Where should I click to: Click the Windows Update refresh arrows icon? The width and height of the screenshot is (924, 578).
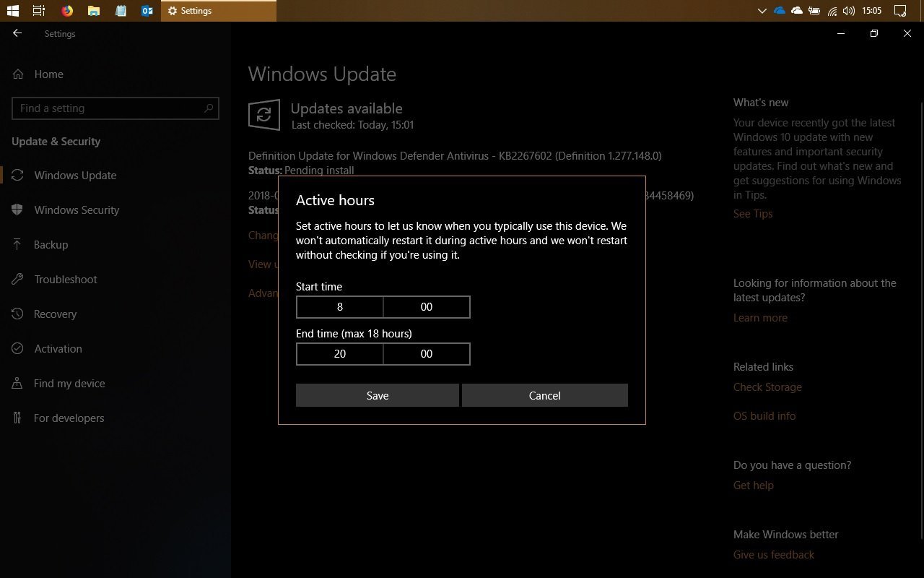[x=18, y=176]
